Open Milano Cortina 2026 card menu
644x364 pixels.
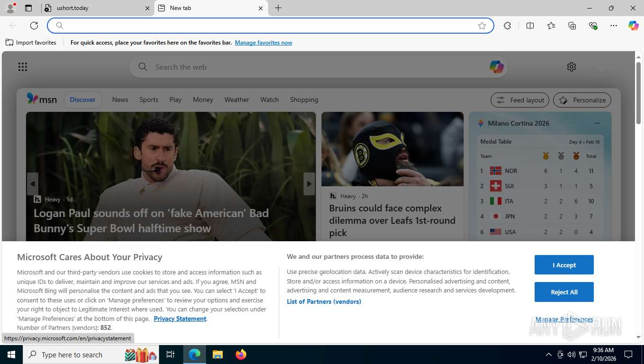597,123
